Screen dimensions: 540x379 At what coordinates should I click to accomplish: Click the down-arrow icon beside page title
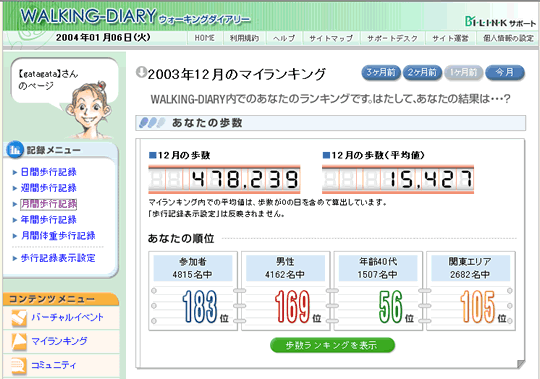click(141, 72)
